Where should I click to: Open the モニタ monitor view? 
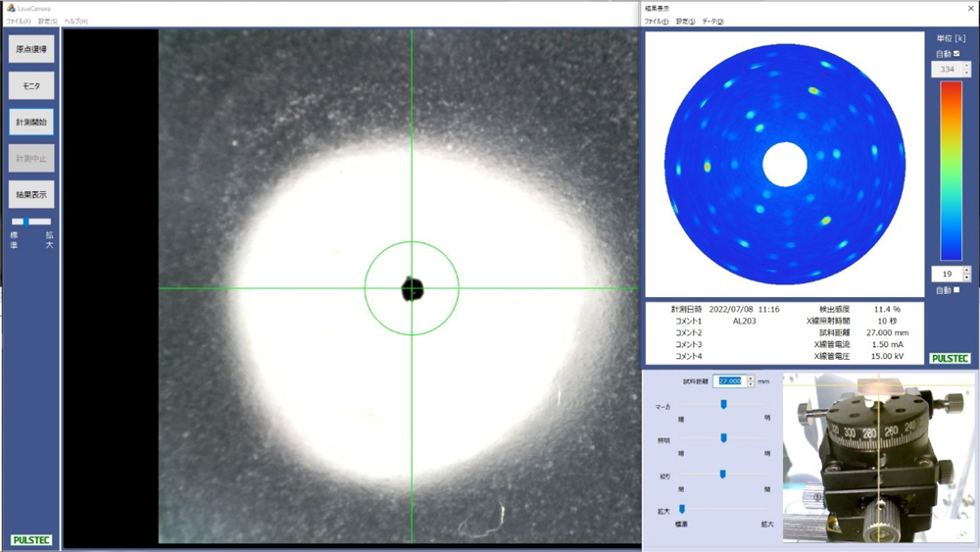[31, 85]
